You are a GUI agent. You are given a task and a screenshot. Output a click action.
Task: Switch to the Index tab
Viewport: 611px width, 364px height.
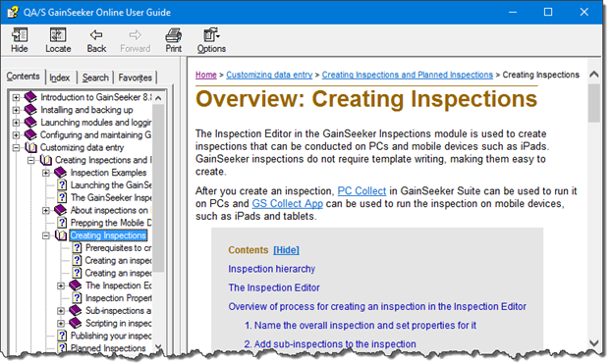pyautogui.click(x=60, y=78)
